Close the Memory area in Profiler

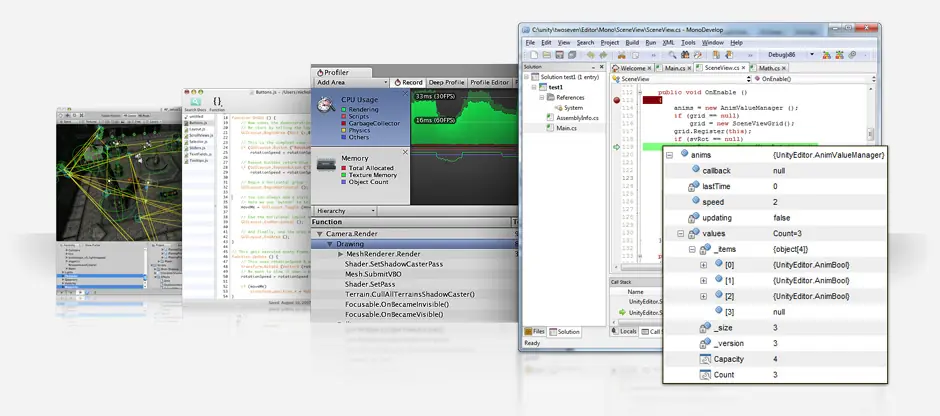[405, 152]
